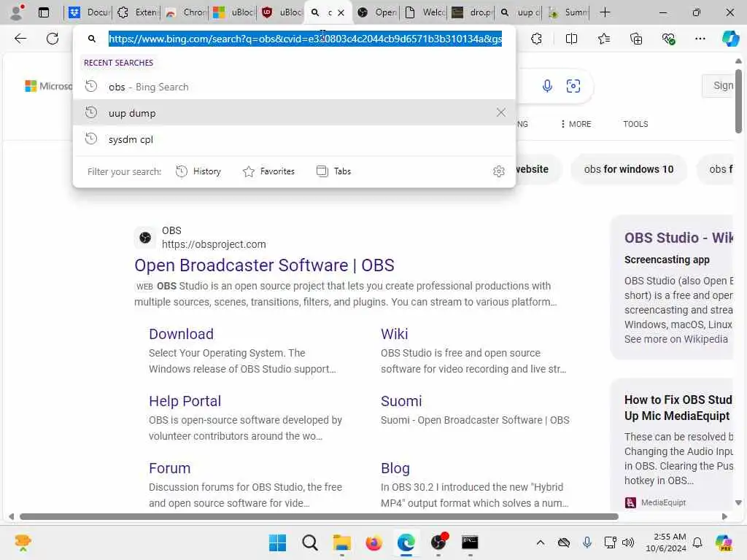The image size is (747, 560).
Task: Open the https://obsproject.com URL link
Action: 214,244
